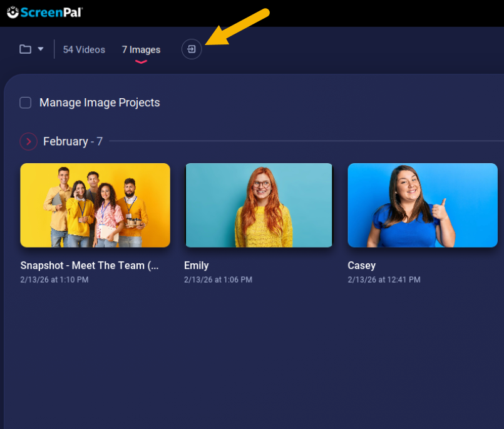Click the 'Emily' image title
This screenshot has height=429, width=504.
click(196, 265)
